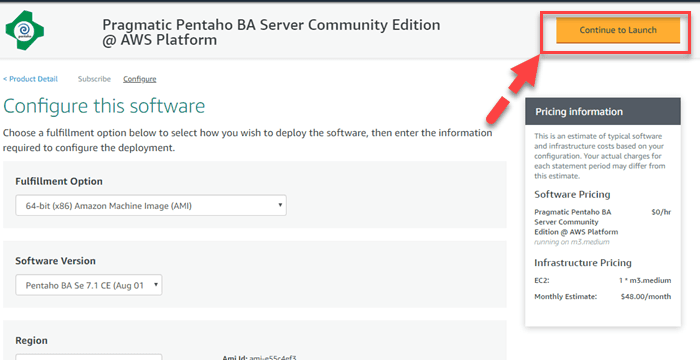Click the running on m3.medium note
Screen dimensions: 700x360
[x=572, y=242]
